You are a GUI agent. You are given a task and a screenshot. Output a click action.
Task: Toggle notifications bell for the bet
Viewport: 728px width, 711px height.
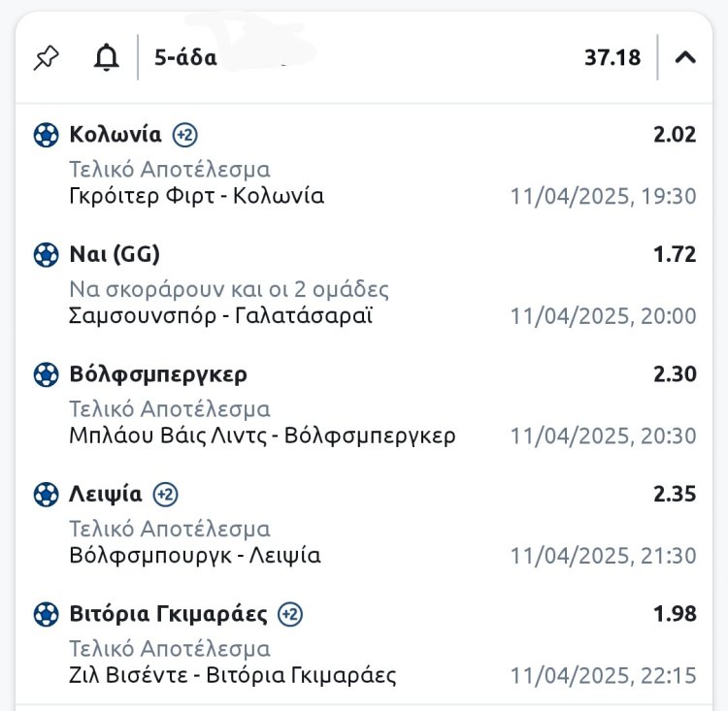pos(106,58)
